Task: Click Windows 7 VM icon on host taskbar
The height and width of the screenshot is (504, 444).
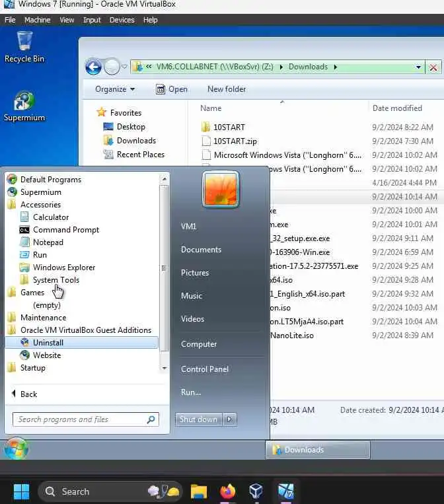Action: pos(285,491)
